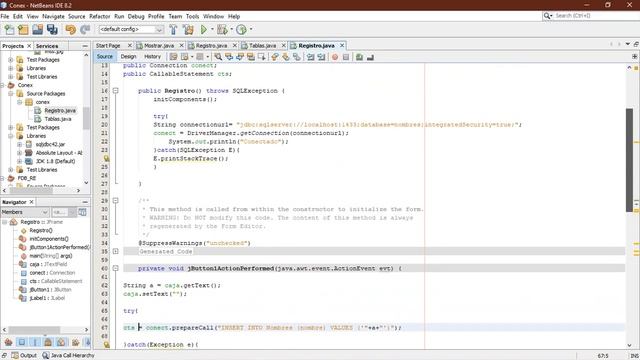
Task: Switch to the Services panel tab
Action: tap(47, 46)
